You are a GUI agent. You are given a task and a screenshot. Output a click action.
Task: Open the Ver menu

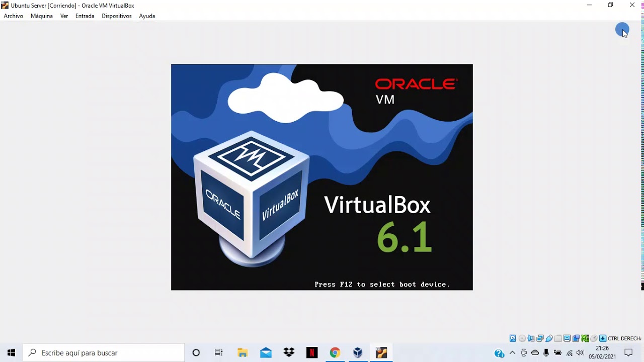[64, 16]
